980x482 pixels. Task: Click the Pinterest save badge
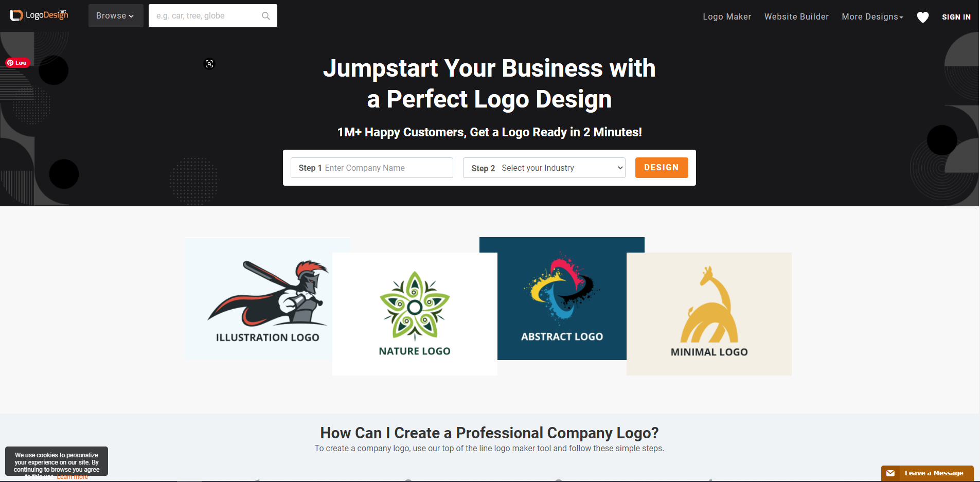click(x=17, y=63)
